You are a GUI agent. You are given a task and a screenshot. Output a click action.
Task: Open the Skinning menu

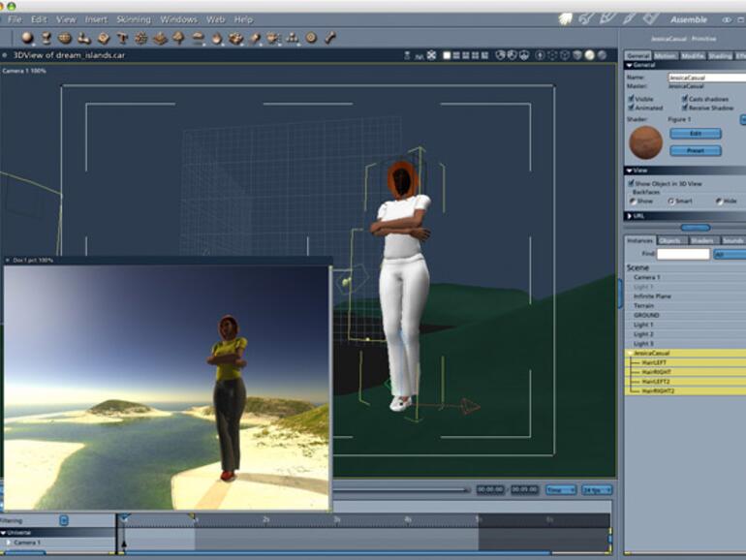133,19
